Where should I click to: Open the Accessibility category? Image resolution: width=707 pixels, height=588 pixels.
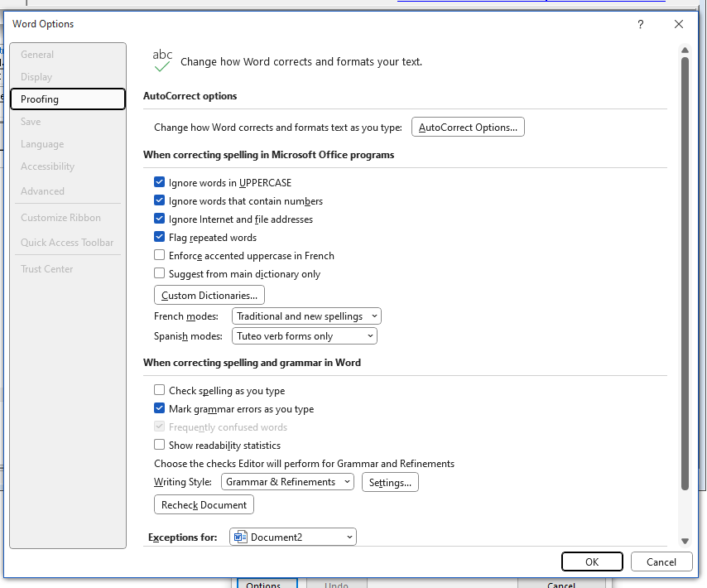(x=68, y=166)
